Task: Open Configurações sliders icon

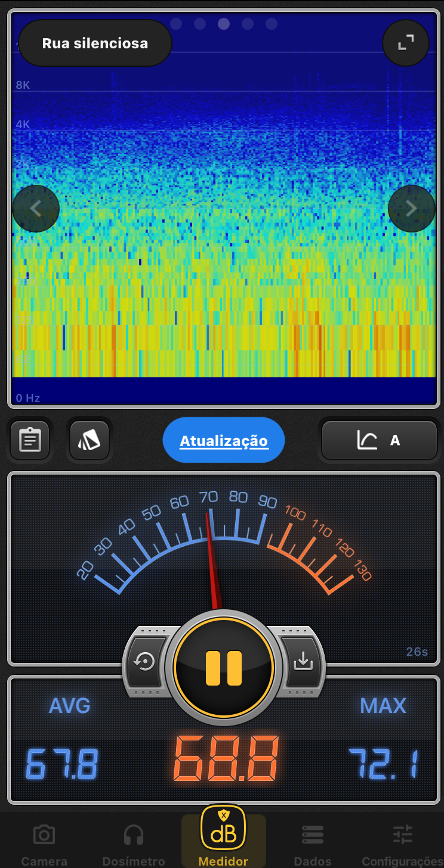Action: (403, 835)
